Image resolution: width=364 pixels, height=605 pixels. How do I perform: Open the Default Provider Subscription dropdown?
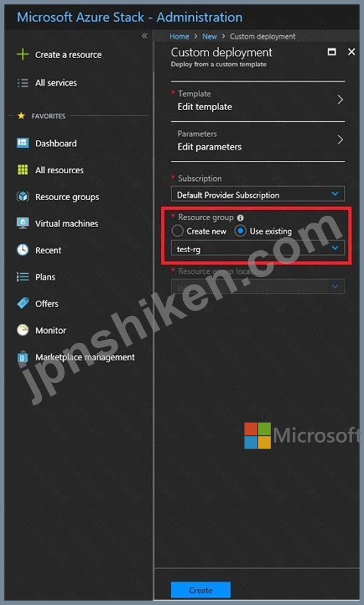coord(258,194)
